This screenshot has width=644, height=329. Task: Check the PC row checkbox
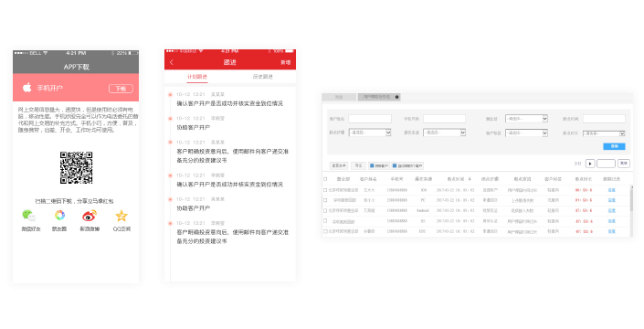click(x=325, y=200)
